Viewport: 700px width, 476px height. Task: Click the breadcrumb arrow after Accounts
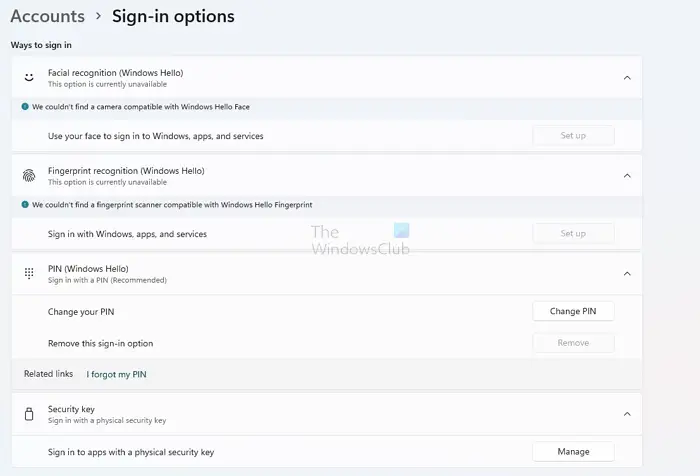[98, 17]
